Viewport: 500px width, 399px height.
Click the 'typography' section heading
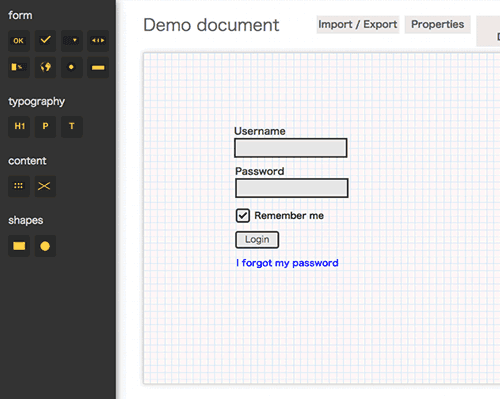[37, 102]
